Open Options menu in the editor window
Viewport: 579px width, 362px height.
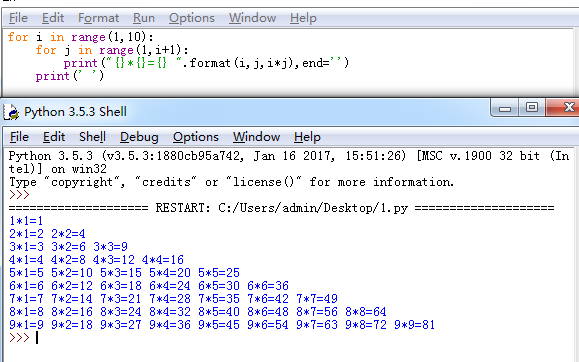tap(192, 18)
